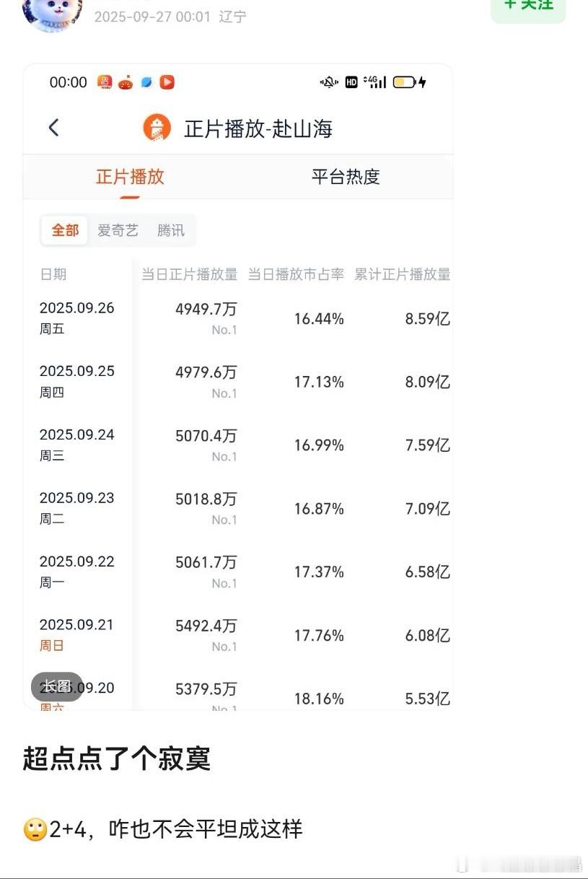Switch to the 平台热度 tab
The width and height of the screenshot is (588, 879).
[x=346, y=176]
